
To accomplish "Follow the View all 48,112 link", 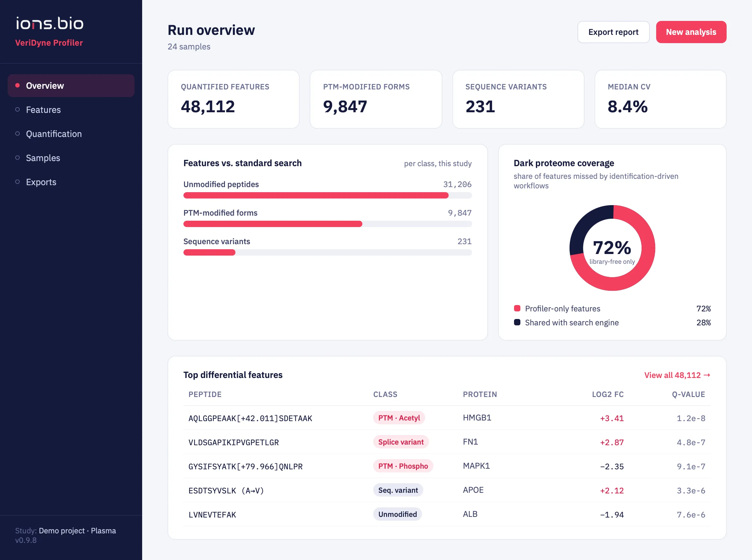I will (x=677, y=375).
